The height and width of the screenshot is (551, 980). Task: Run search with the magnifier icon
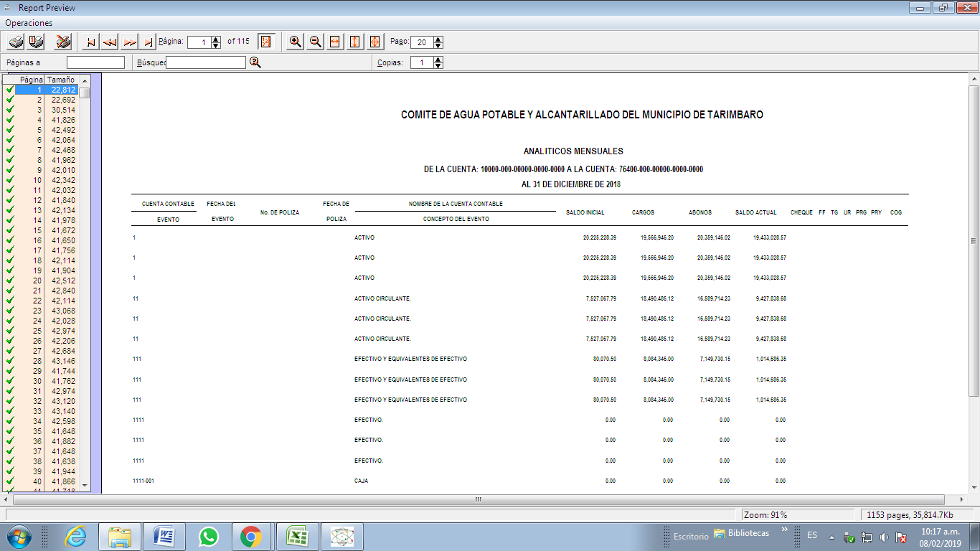(x=255, y=62)
